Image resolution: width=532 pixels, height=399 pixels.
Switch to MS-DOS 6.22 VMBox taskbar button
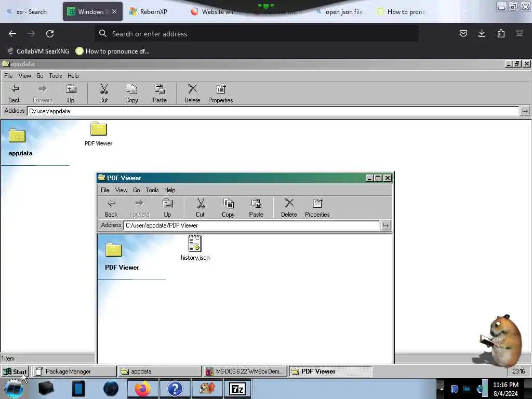click(x=245, y=371)
